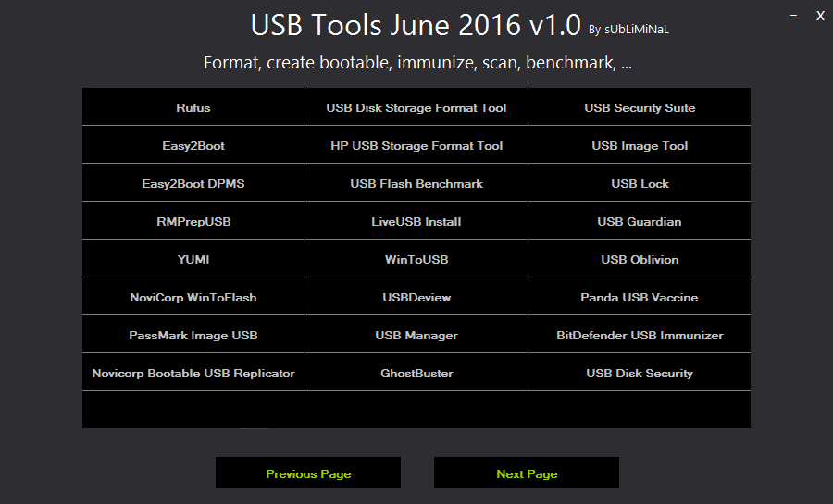Open NoviCorp WinToFlash
The image size is (833, 504).
pyautogui.click(x=193, y=297)
